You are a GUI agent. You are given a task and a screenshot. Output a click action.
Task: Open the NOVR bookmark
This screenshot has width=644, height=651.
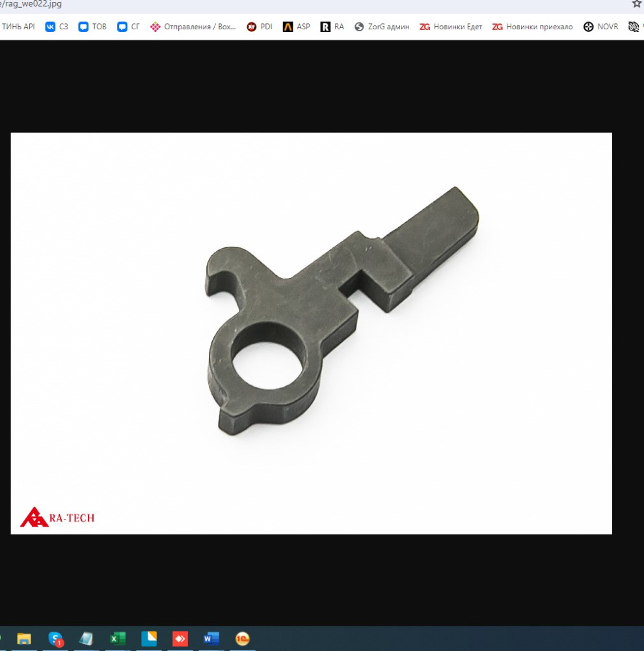point(600,27)
